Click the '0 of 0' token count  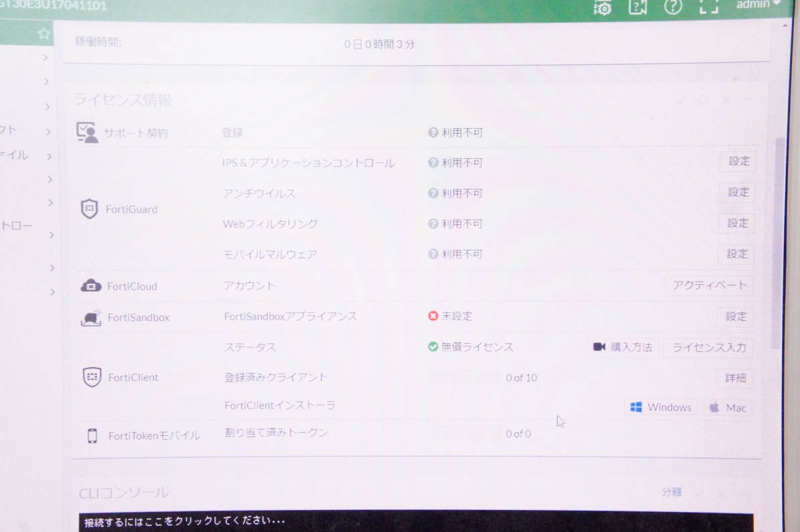click(518, 434)
